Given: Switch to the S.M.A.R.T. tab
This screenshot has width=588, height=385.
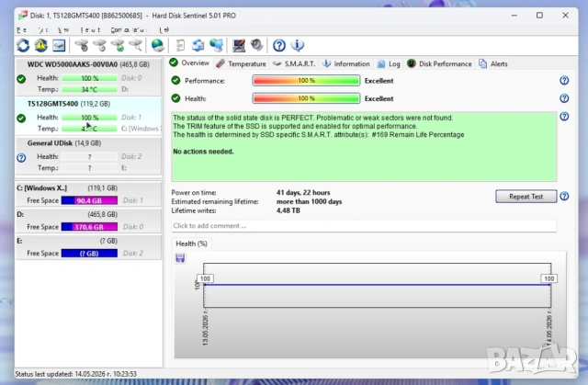Looking at the screenshot, I should coord(294,64).
